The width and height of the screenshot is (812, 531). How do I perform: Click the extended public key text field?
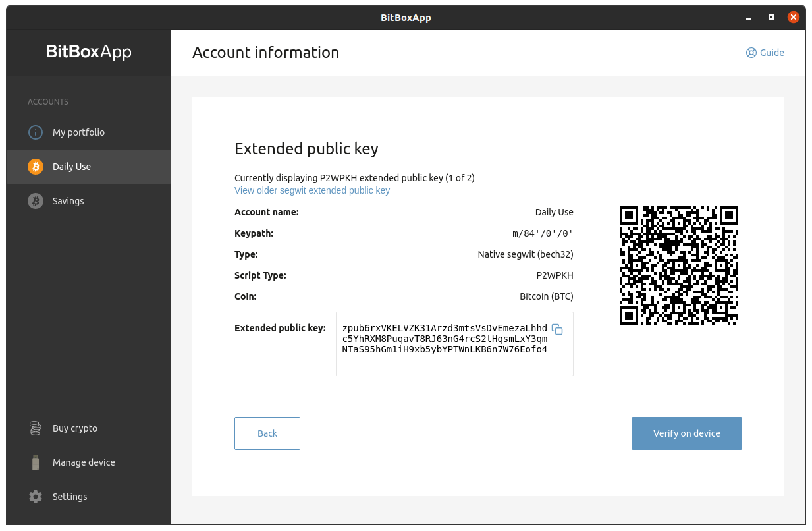(x=454, y=344)
